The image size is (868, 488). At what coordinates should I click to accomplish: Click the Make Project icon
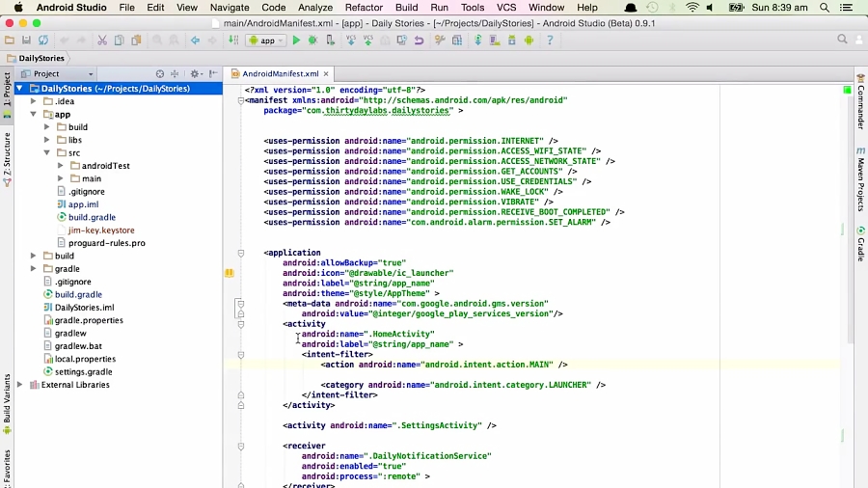[x=233, y=41]
